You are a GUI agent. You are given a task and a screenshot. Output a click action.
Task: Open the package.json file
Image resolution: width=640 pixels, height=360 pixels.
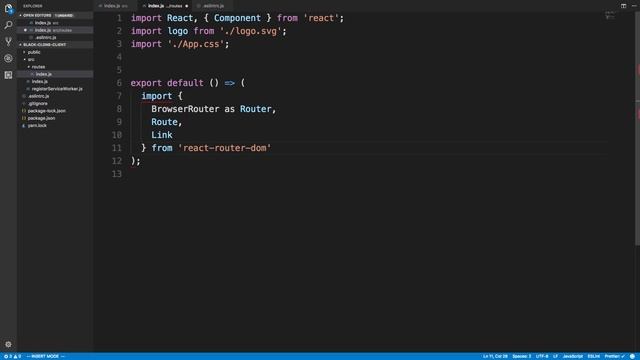(55, 118)
